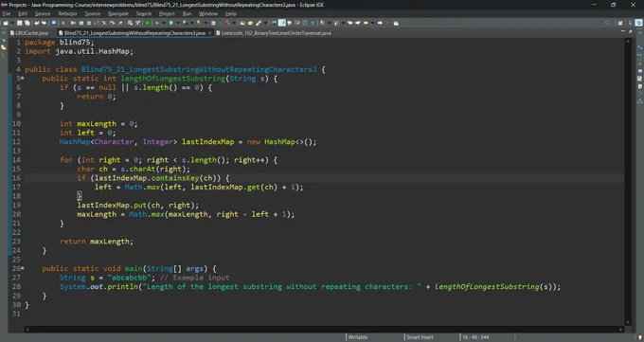The width and height of the screenshot is (644, 342).
Task: Open the Refactor menu
Action: (67, 13)
